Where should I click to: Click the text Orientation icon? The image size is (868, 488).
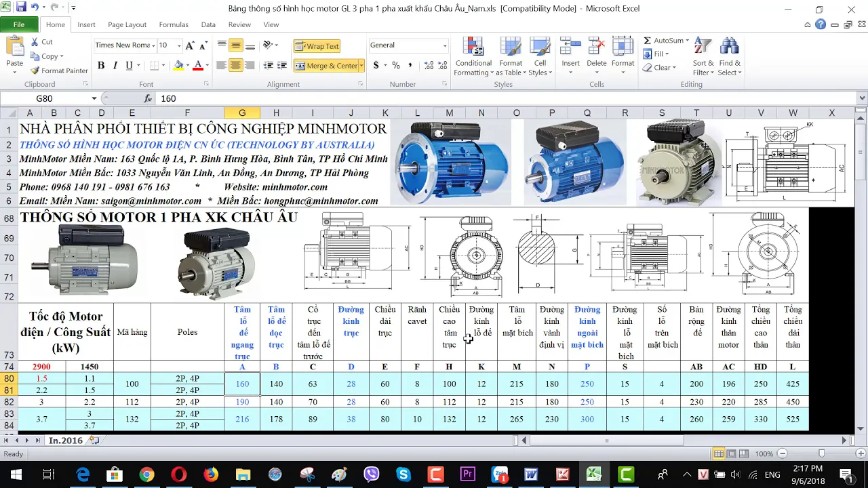(269, 45)
